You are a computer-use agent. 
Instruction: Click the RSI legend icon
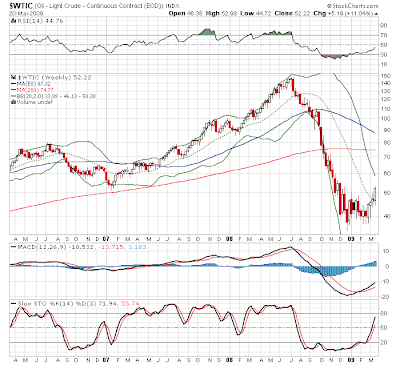click(x=13, y=21)
